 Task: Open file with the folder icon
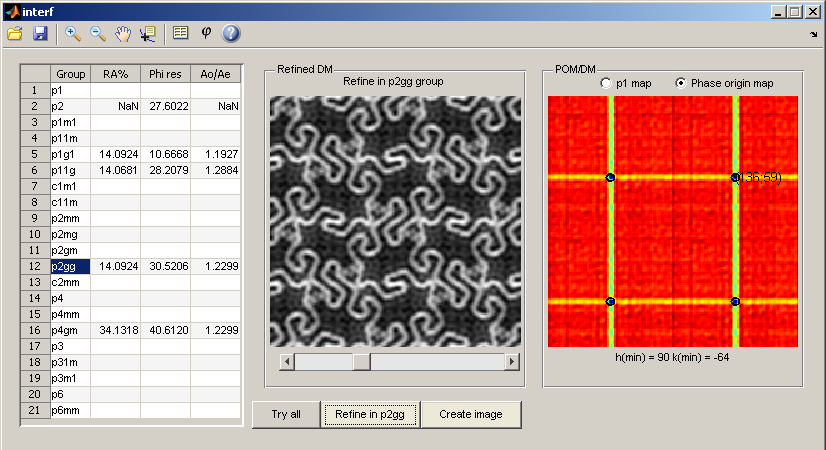tap(15, 34)
